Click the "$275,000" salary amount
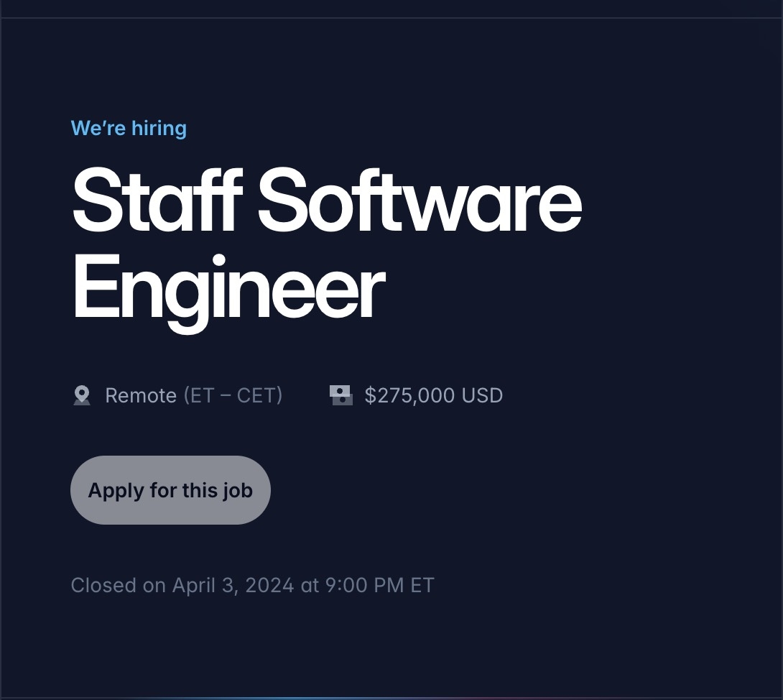 tap(409, 396)
